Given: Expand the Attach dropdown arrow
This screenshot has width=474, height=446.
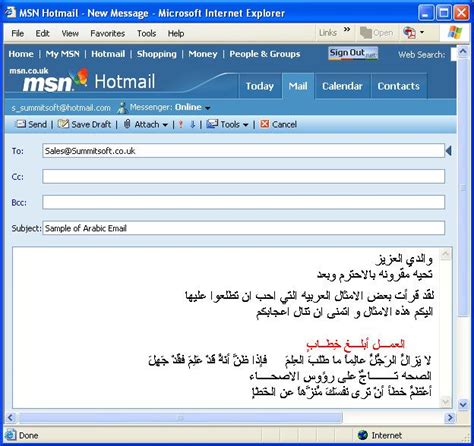Looking at the screenshot, I should pyautogui.click(x=165, y=125).
